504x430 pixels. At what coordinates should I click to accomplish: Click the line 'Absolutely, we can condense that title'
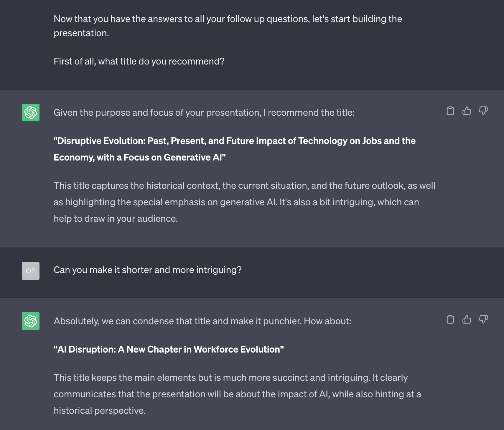202,321
